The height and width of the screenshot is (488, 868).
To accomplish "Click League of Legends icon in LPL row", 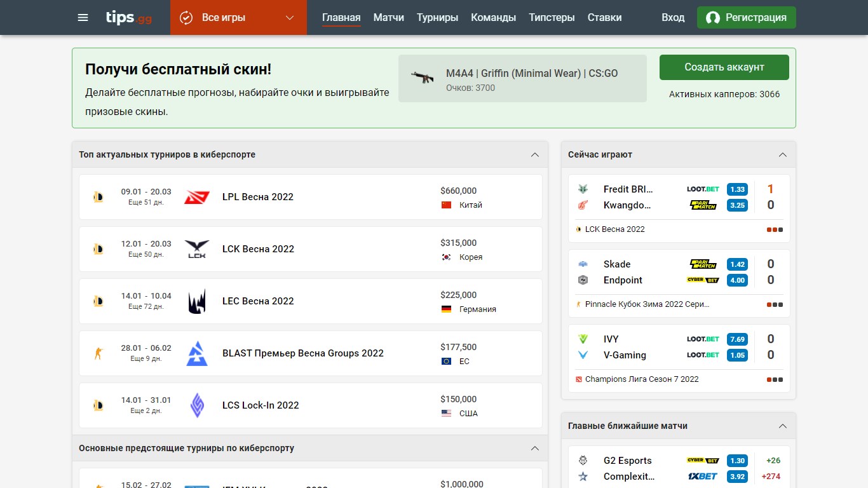I will coord(98,197).
